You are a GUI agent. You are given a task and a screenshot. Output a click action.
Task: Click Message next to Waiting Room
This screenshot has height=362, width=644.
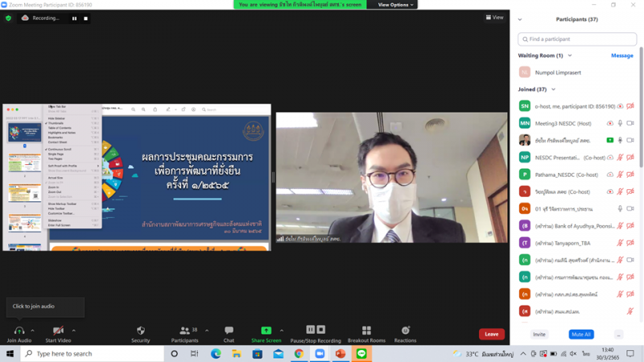point(621,56)
